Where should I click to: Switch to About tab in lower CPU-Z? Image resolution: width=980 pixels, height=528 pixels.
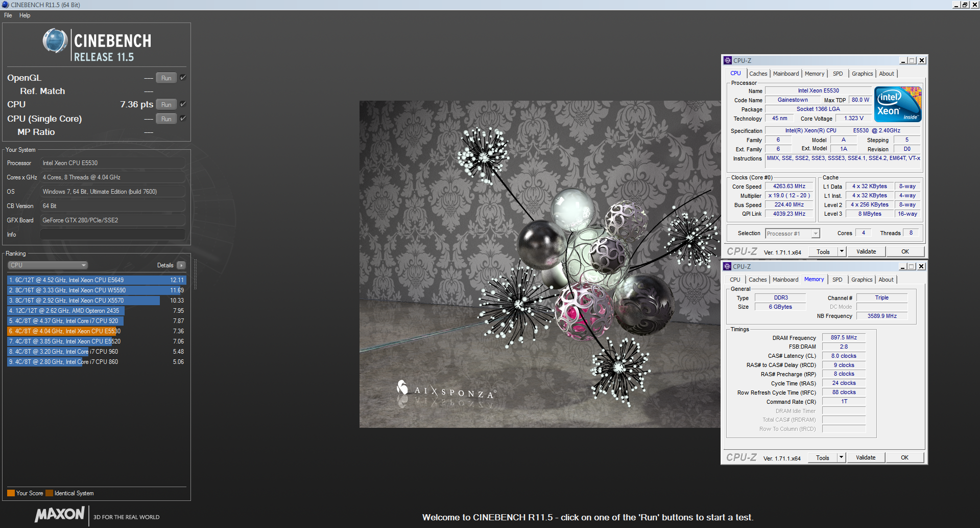[x=886, y=280]
